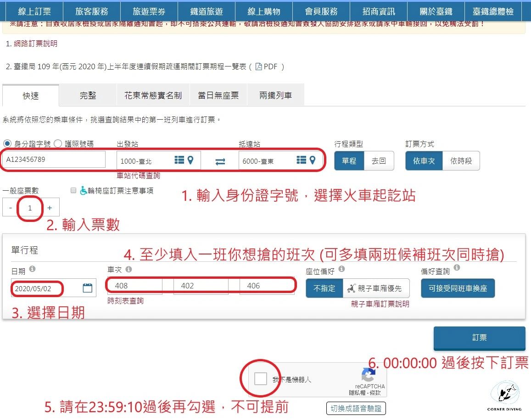Show info tooltip next to 偏好查詢

tap(457, 267)
